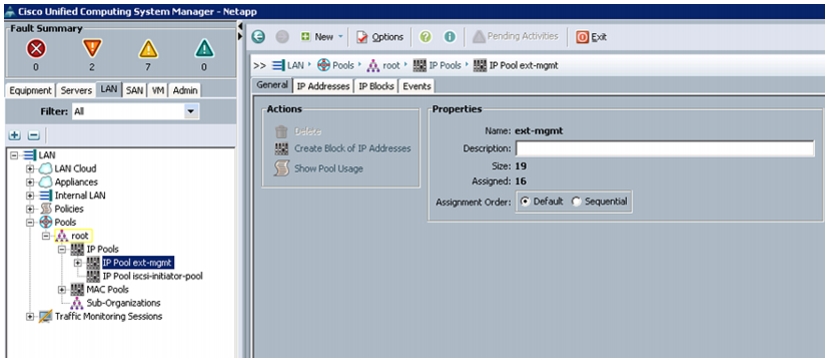
Task: Collapse the IP Pools node
Action: tap(62, 249)
